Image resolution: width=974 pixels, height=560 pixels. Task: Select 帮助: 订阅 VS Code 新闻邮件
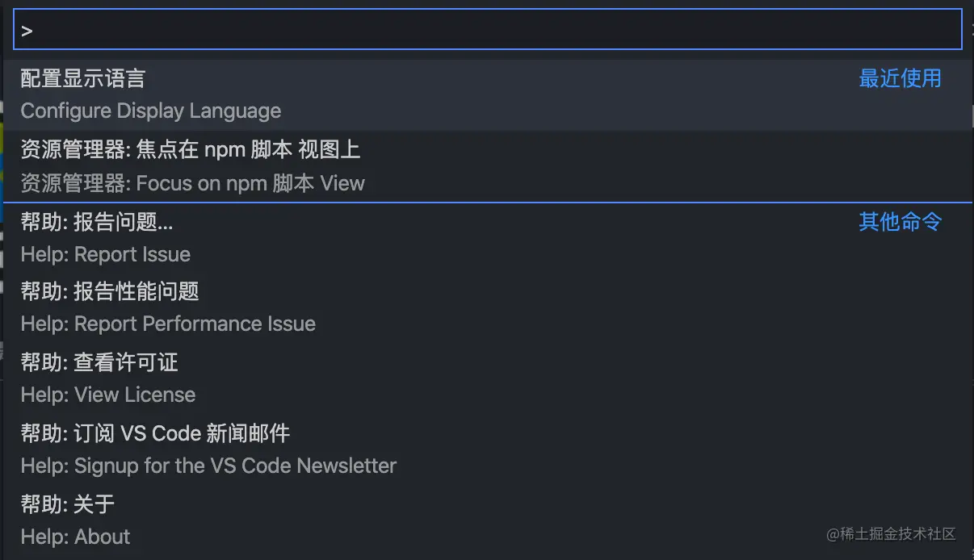(155, 433)
